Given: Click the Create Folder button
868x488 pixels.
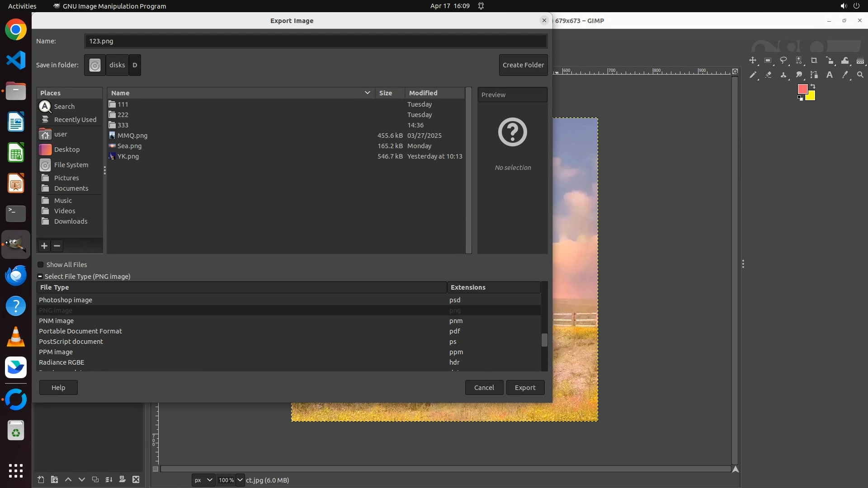Looking at the screenshot, I should pyautogui.click(x=523, y=65).
